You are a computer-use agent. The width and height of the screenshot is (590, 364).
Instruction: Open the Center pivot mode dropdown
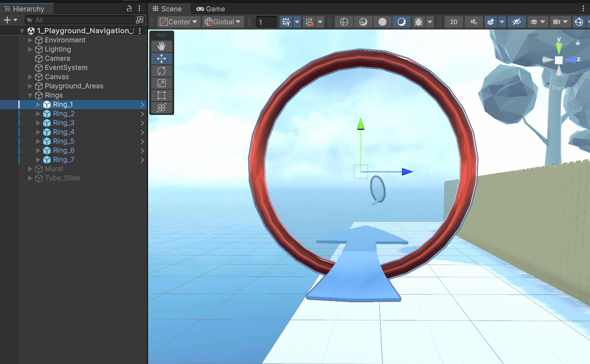click(178, 22)
